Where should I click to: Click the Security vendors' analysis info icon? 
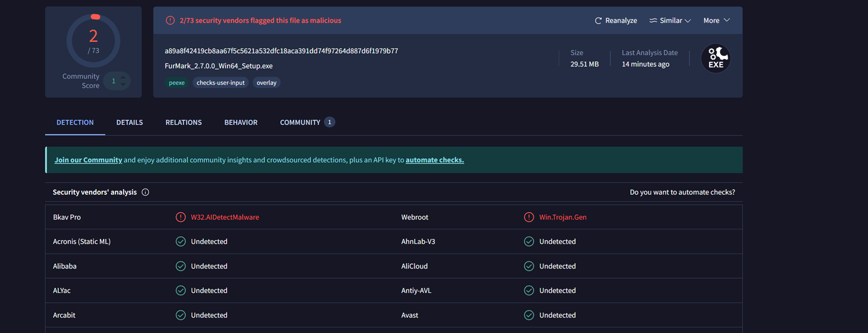pos(145,192)
